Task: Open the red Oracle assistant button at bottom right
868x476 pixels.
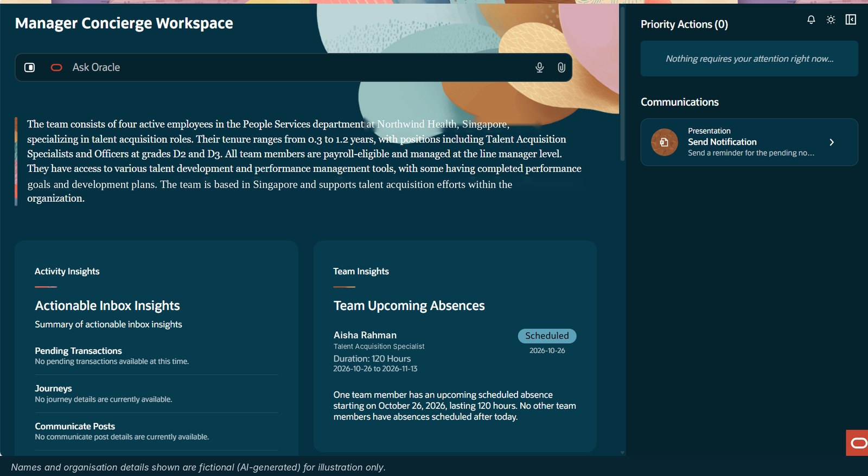Action: [858, 443]
